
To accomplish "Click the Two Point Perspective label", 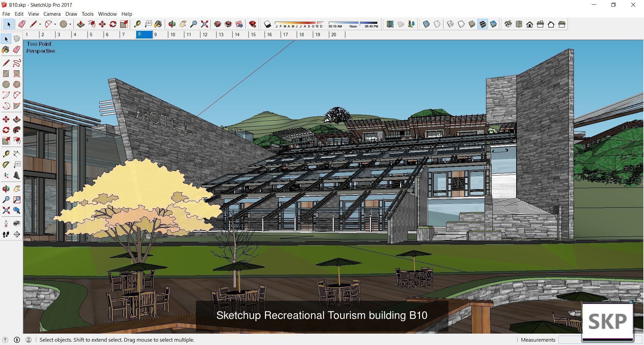I will [41, 47].
